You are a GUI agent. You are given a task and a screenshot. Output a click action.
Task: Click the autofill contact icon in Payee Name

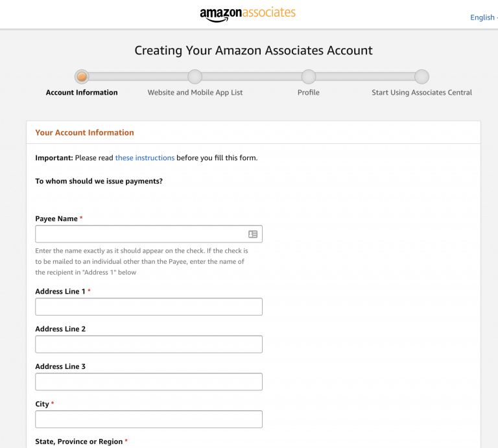click(x=253, y=234)
